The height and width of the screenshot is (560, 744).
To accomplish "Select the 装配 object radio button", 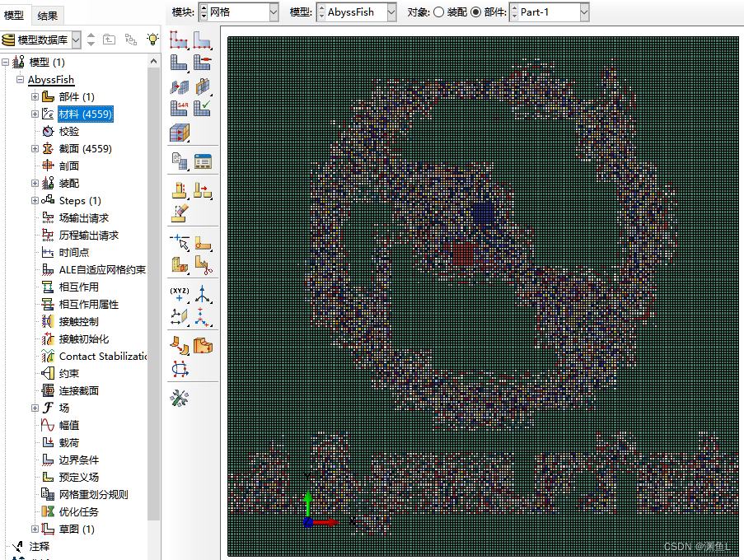I will 438,12.
